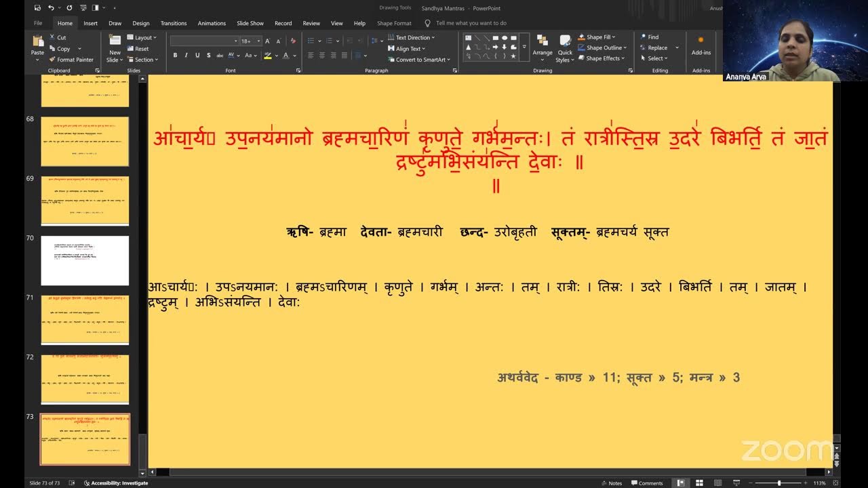Toggle the Comments pane

pyautogui.click(x=647, y=483)
